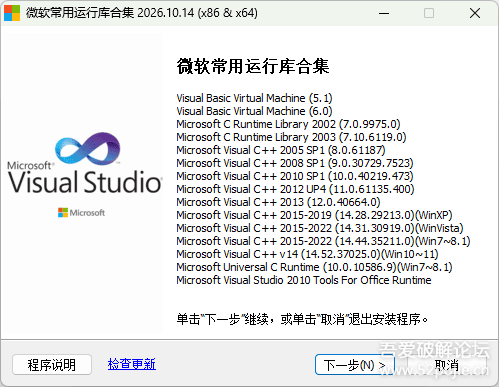Click Microsoft C Runtime Library 2002 line
The height and width of the screenshot is (387, 499).
tap(288, 124)
